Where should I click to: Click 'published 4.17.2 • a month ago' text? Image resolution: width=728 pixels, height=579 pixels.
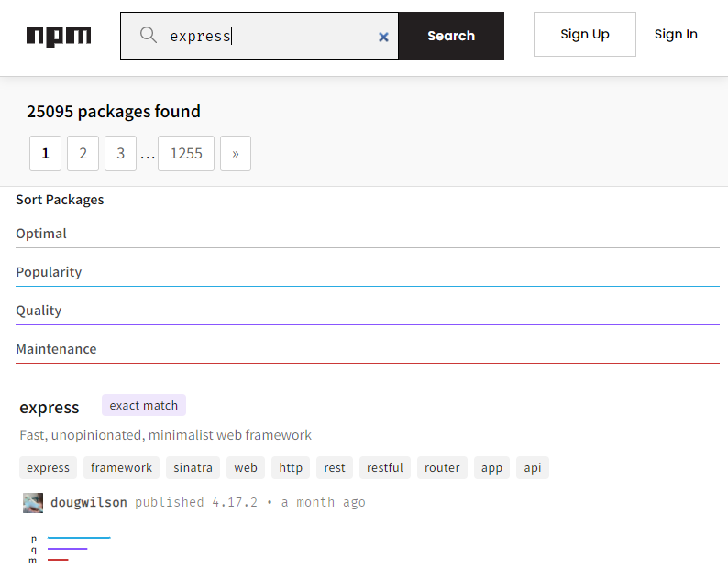click(x=250, y=502)
